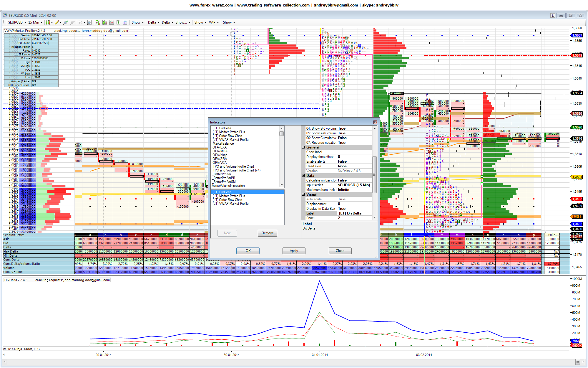Open the chart style candlestick icon
This screenshot has height=368, width=588.
tap(48, 22)
